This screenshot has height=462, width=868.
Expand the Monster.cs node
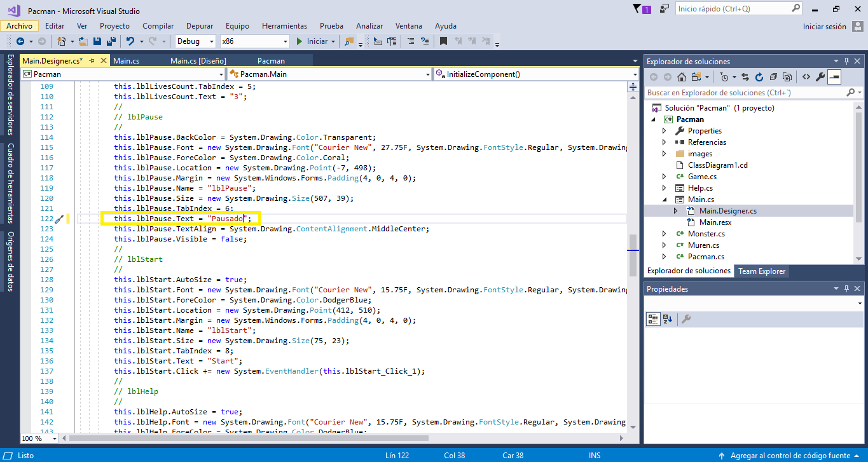663,233
